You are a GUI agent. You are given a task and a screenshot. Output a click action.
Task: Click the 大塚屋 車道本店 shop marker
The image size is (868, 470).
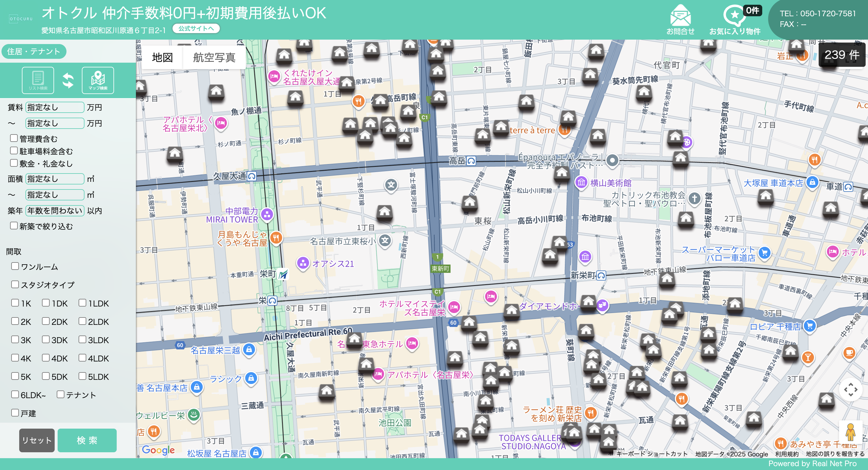(x=812, y=182)
